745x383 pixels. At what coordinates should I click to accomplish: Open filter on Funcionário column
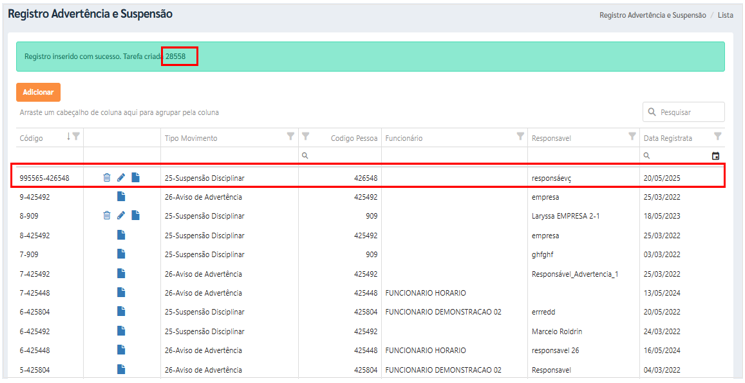click(520, 137)
